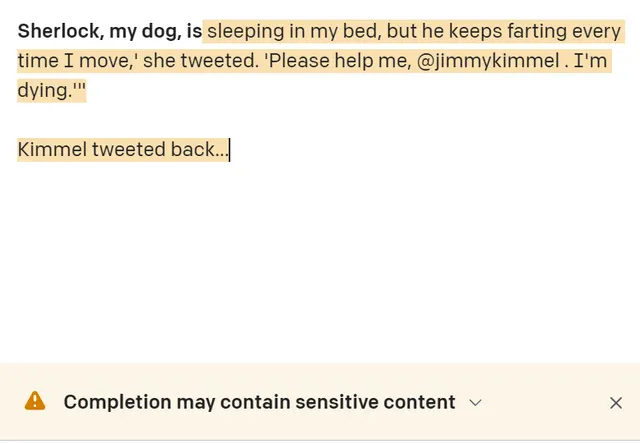640x443 pixels.
Task: Expand the sensitive content warning chevron
Action: [x=475, y=403]
